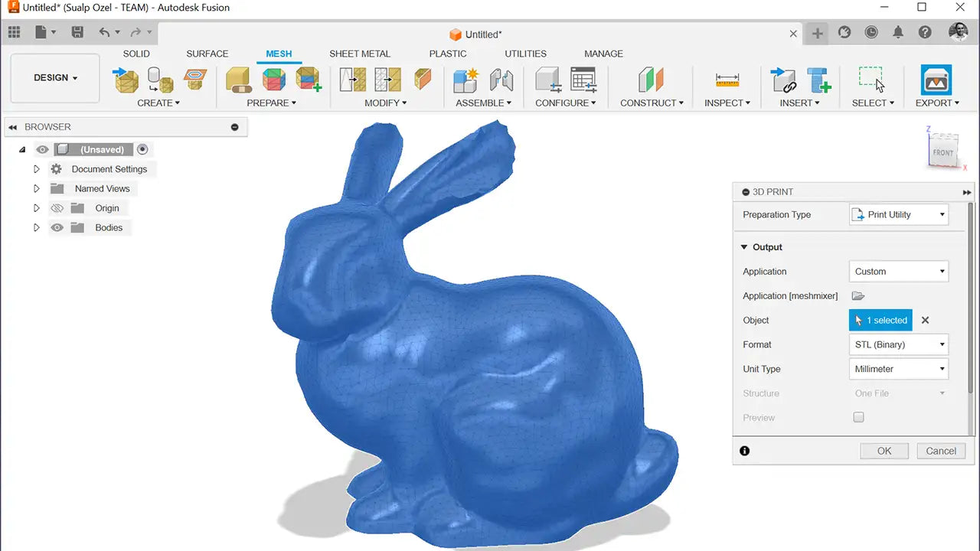Open the Help question mark icon

[925, 32]
